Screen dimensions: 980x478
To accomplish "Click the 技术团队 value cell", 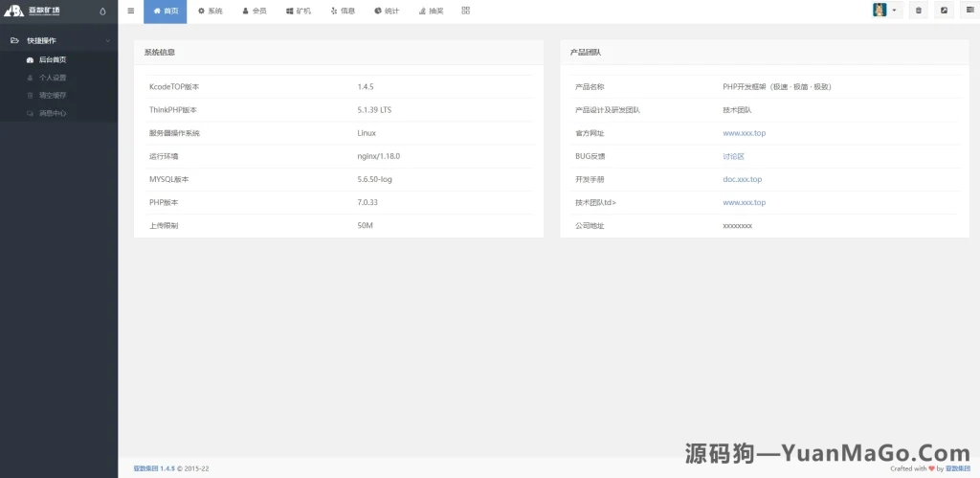I will (x=737, y=110).
